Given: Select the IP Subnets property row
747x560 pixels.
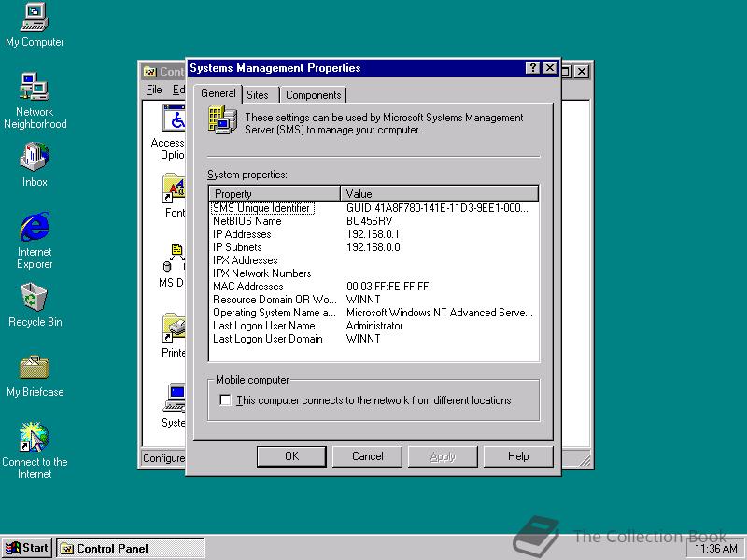Looking at the screenshot, I should [374, 247].
